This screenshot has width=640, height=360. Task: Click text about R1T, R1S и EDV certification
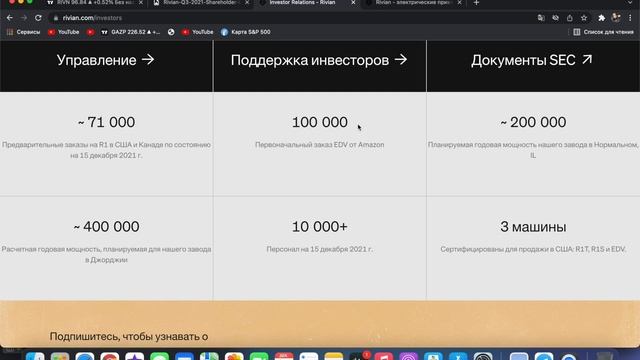coord(533,249)
